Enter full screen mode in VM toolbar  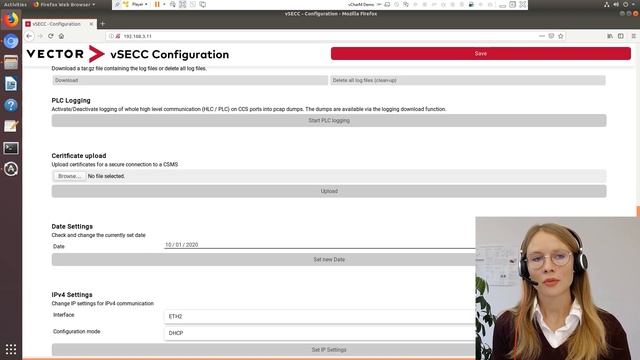182,4
